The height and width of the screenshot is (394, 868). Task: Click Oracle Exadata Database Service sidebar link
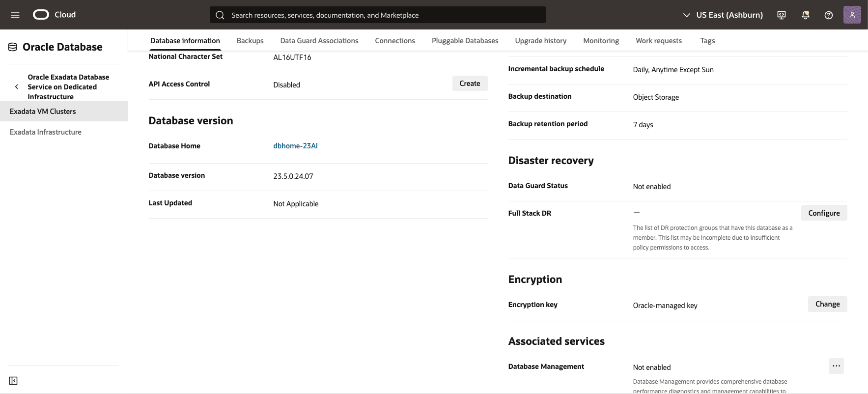(x=68, y=87)
